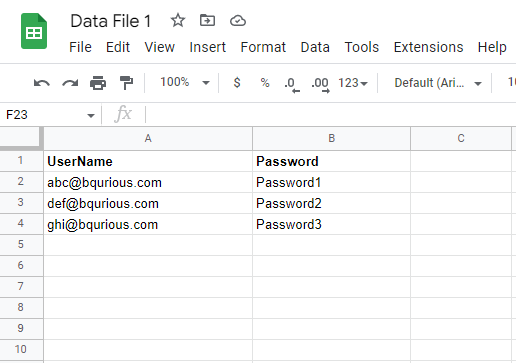Image resolution: width=516 pixels, height=363 pixels.
Task: Open the Format menu
Action: [x=263, y=47]
